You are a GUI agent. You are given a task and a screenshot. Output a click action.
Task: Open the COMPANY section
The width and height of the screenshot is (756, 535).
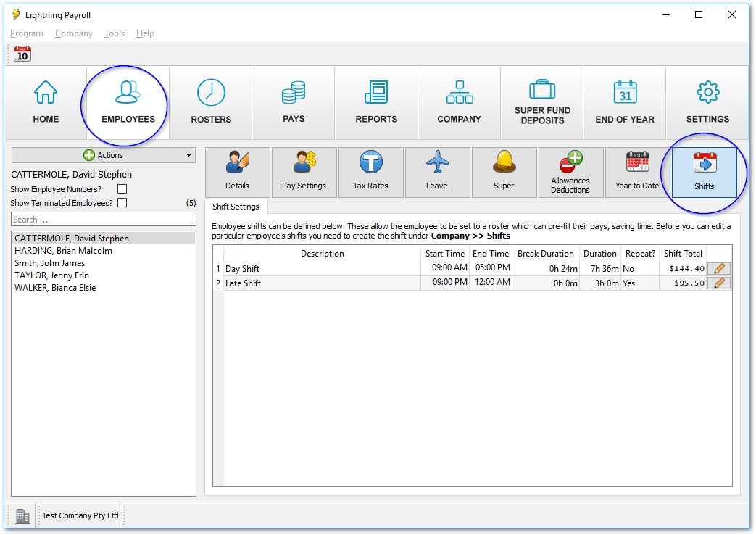point(459,103)
